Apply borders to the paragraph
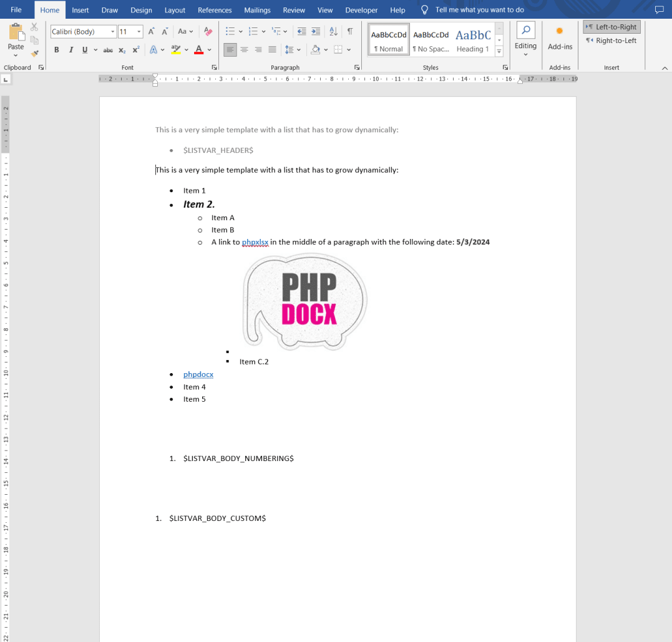The image size is (672, 642). pyautogui.click(x=338, y=50)
